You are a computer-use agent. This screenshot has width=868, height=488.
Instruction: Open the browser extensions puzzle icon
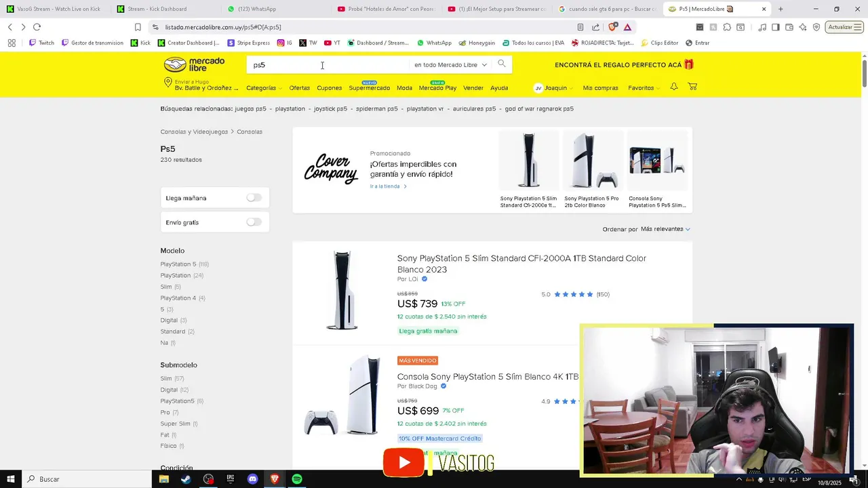pyautogui.click(x=727, y=27)
